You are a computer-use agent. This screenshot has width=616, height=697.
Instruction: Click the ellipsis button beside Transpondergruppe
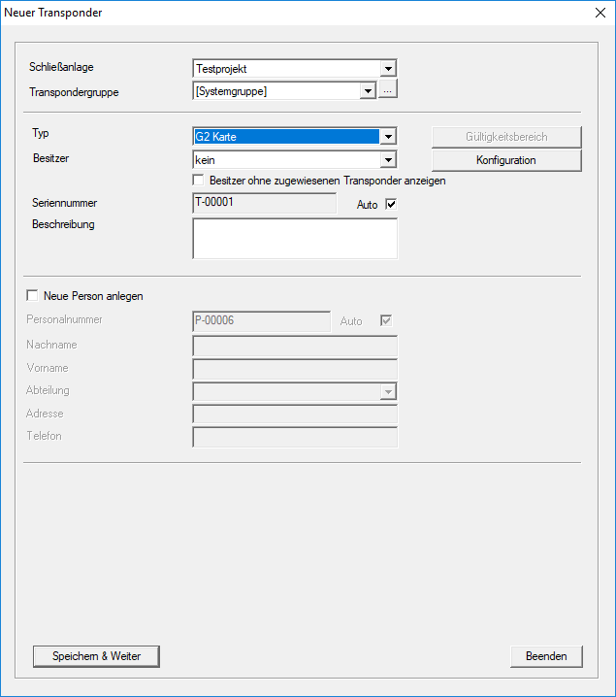point(388,91)
